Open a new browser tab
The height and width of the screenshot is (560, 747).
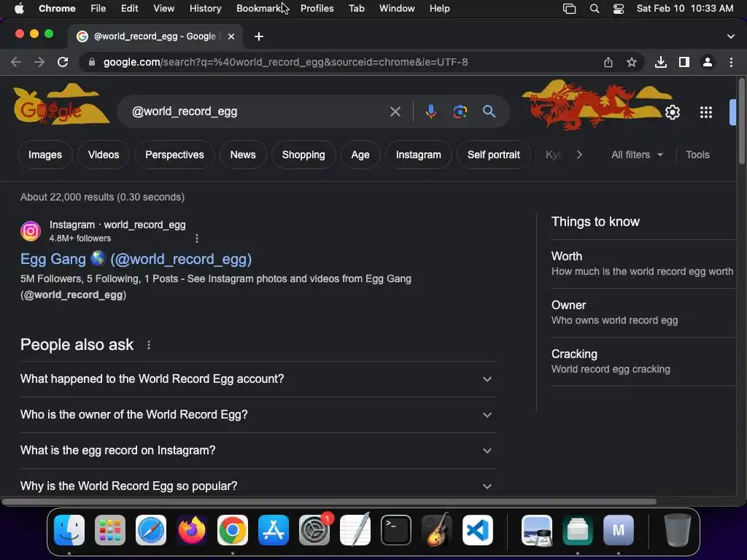(x=259, y=36)
